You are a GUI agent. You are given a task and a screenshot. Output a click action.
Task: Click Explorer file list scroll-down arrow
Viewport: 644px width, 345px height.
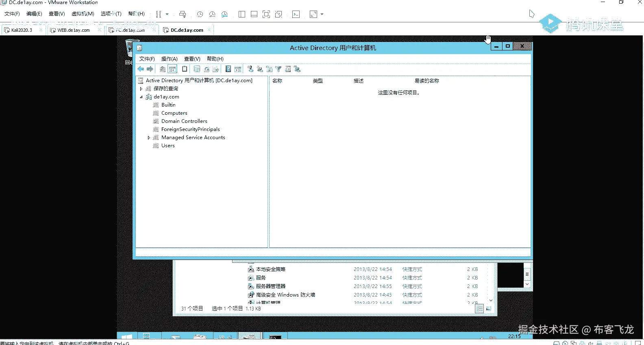491,300
